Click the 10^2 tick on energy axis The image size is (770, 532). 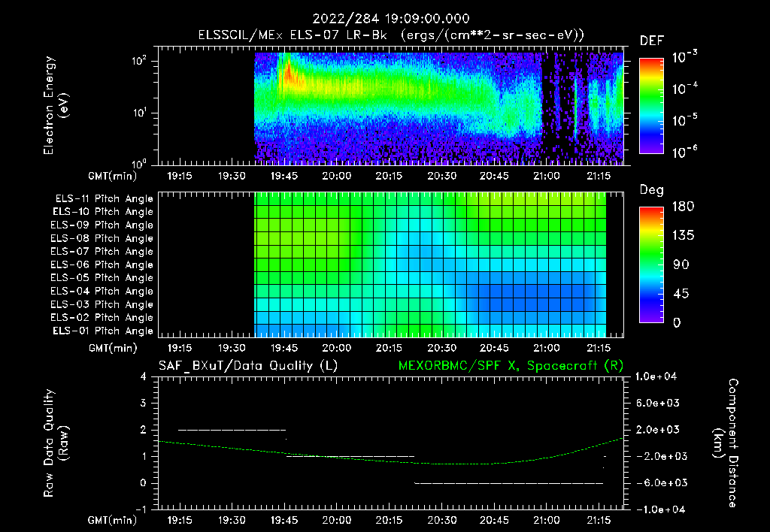coord(139,61)
